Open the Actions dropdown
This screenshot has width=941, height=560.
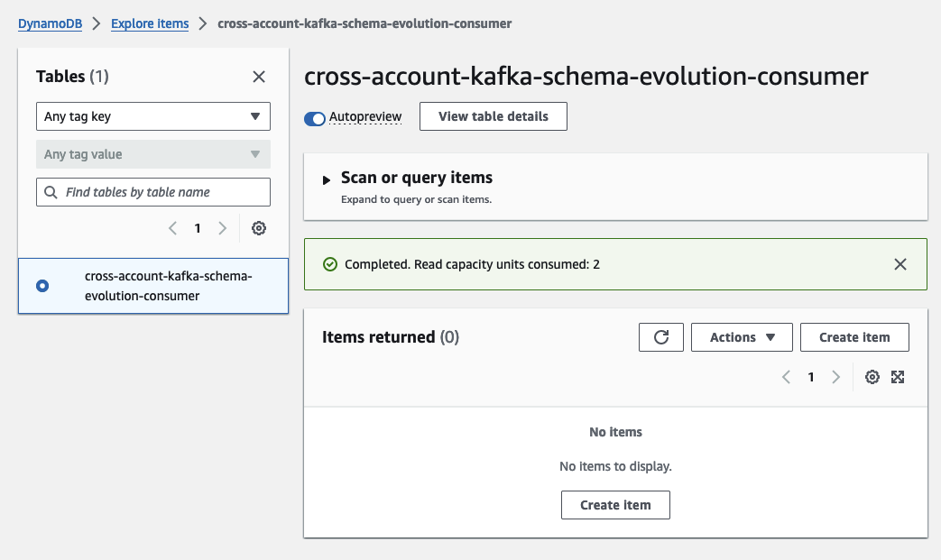(742, 336)
